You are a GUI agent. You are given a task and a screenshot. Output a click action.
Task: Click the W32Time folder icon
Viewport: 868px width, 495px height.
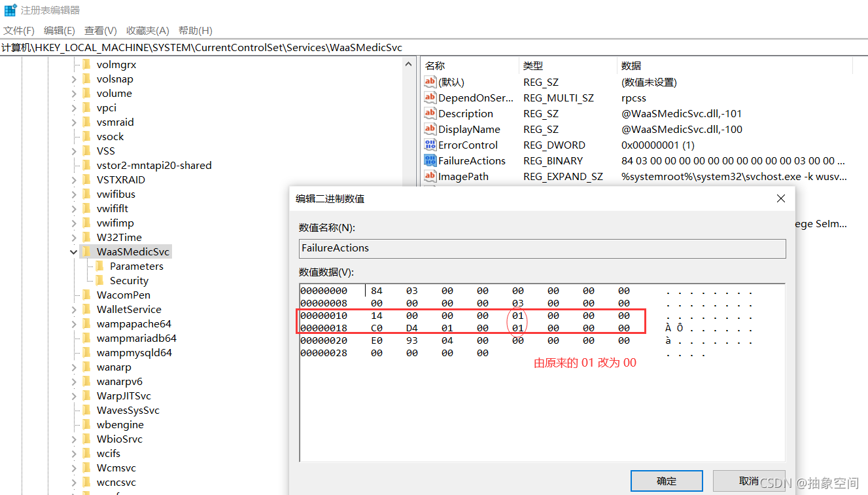(x=86, y=238)
